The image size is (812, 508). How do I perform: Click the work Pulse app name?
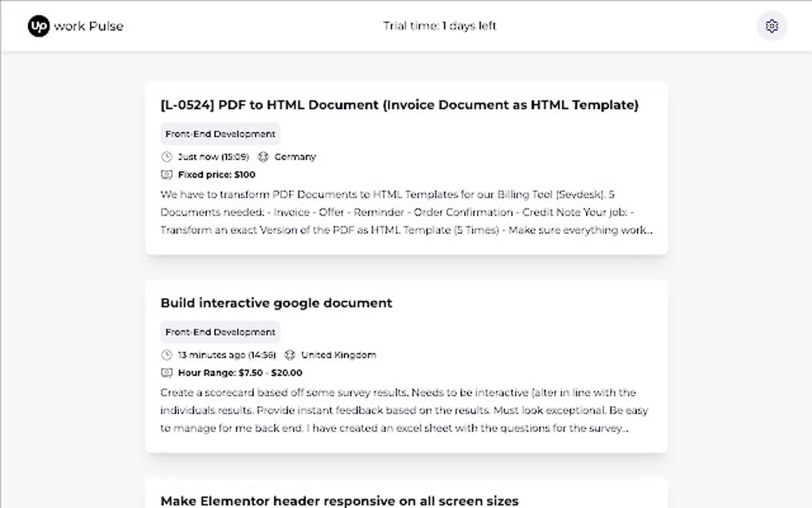(89, 25)
